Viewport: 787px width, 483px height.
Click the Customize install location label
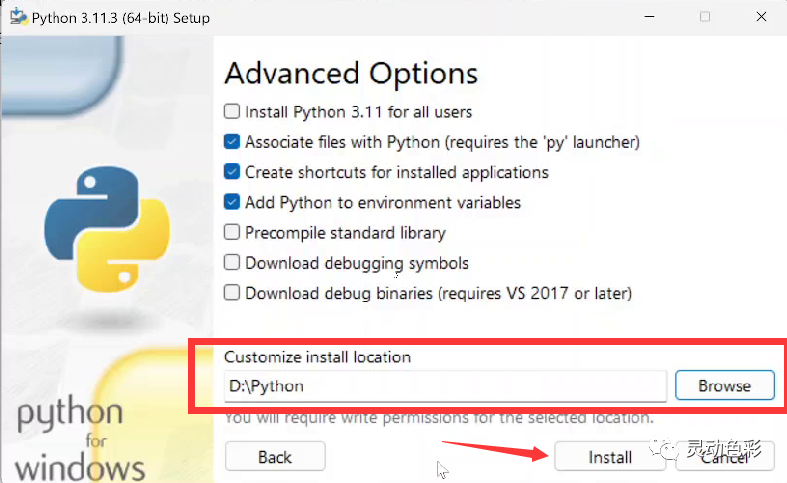[317, 357]
